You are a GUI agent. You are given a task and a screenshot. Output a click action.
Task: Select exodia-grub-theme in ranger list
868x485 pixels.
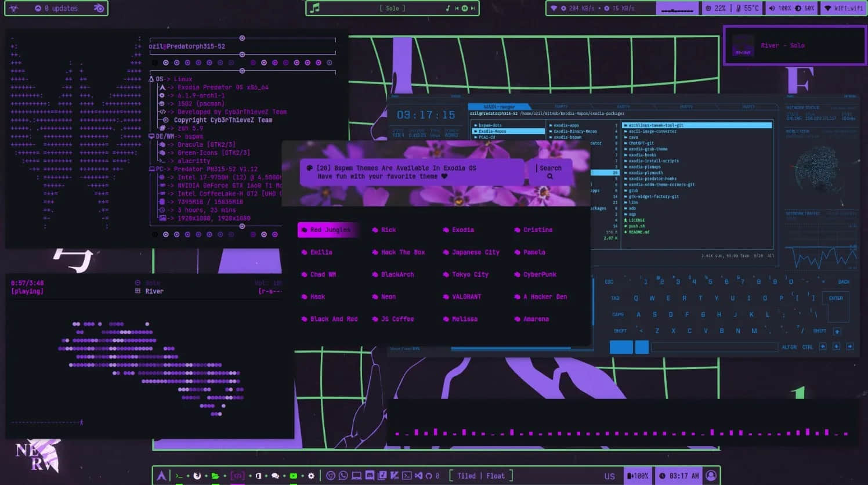coord(647,149)
